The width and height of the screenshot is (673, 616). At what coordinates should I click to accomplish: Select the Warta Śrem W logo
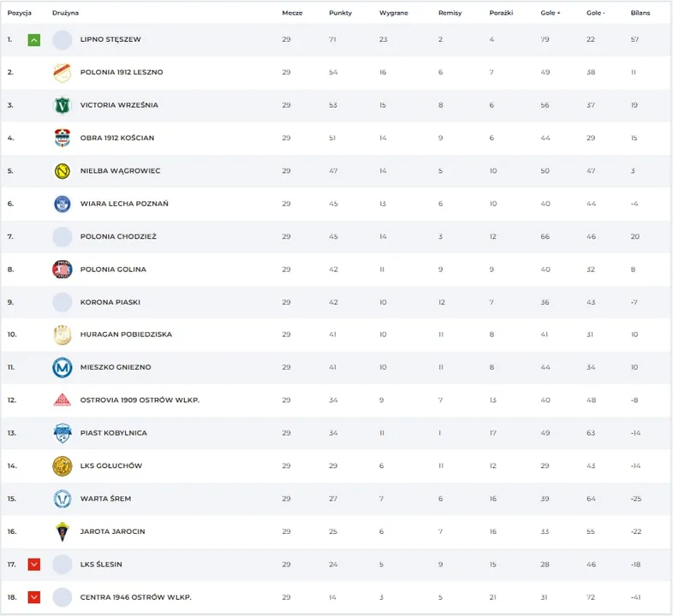point(63,499)
